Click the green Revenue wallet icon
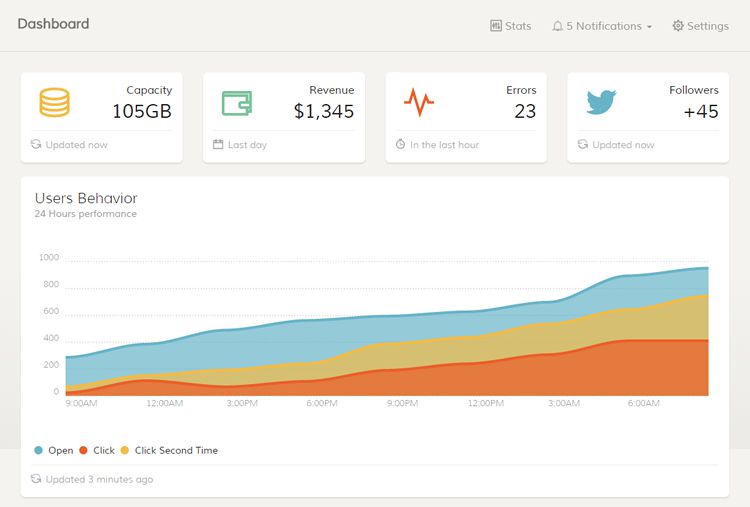Screen dimensions: 750x507 pos(236,102)
